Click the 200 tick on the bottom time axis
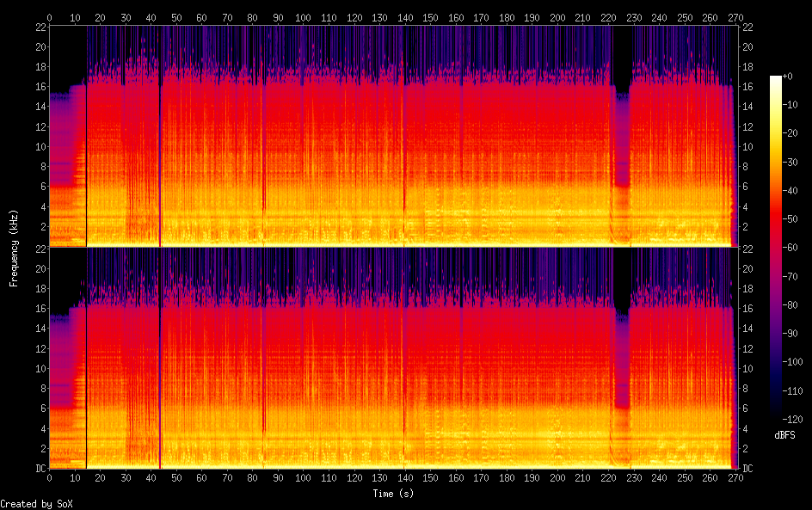The height and width of the screenshot is (510, 812). click(x=558, y=477)
